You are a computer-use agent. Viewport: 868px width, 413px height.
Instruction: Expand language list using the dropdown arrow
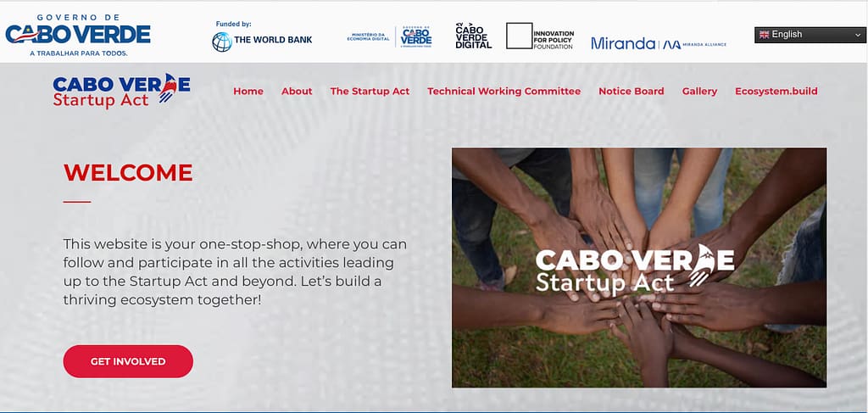858,35
